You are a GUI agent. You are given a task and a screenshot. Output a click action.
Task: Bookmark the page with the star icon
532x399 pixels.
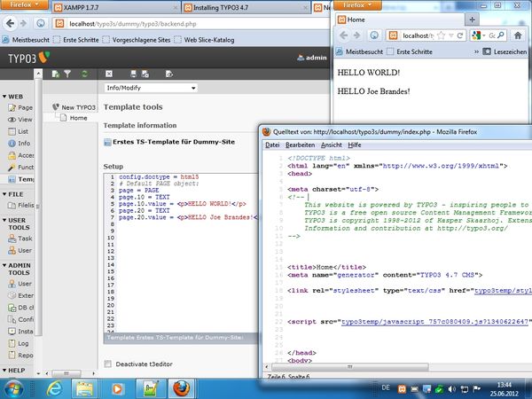click(441, 35)
